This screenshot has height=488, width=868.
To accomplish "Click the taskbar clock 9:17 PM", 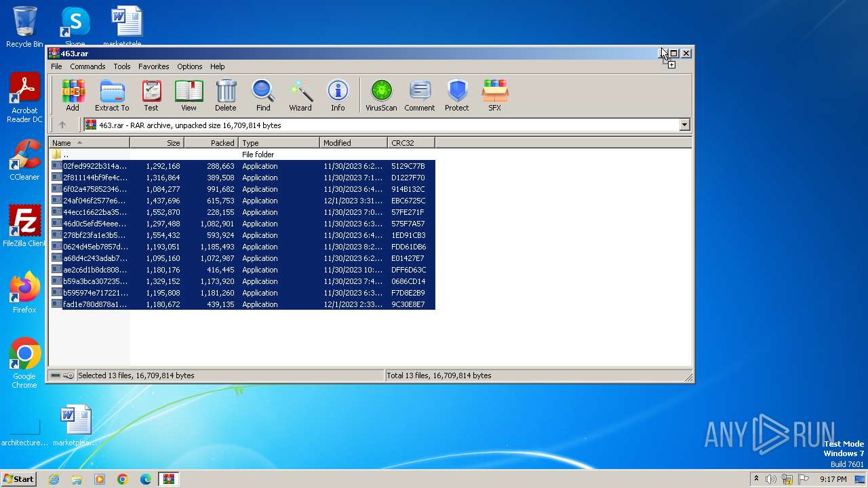I will point(833,479).
